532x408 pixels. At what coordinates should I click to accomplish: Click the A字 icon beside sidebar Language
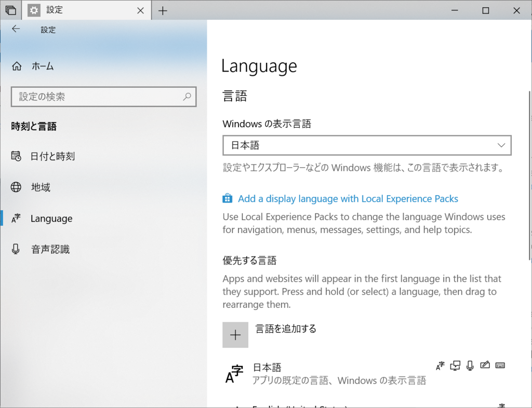tap(16, 218)
